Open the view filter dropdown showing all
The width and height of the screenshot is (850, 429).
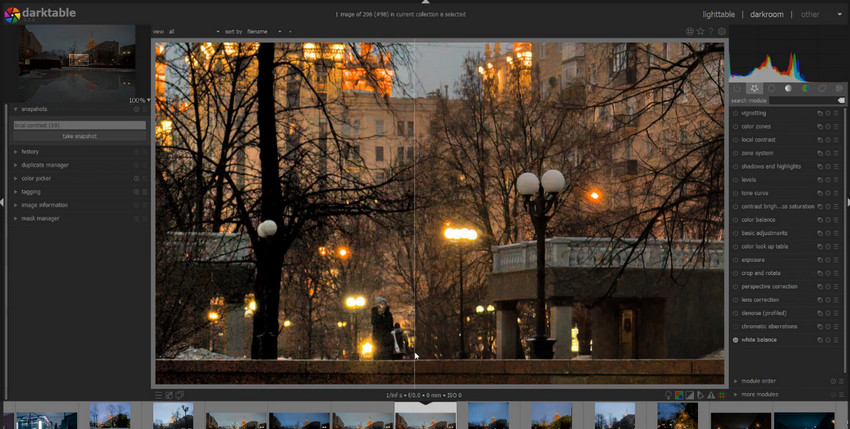[194, 31]
